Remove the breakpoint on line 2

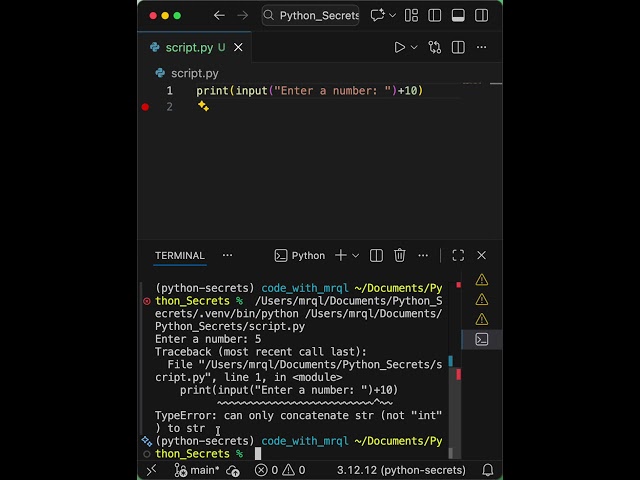click(145, 107)
